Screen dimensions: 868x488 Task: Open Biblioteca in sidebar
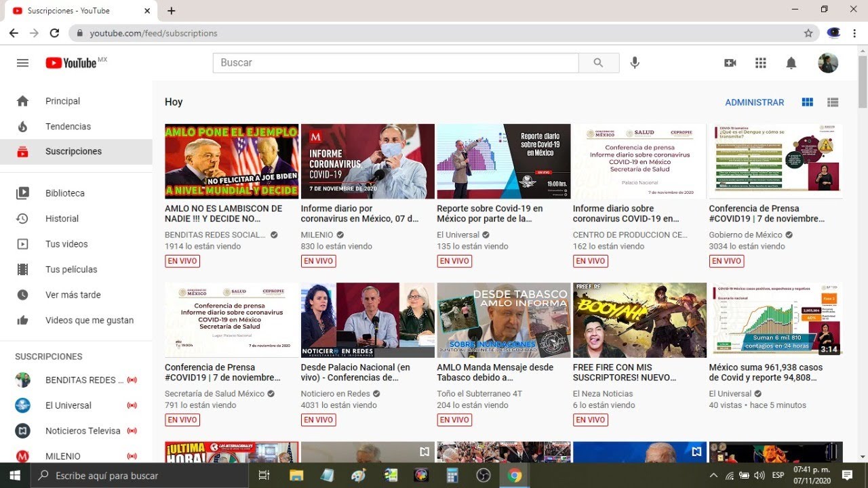pos(76,193)
